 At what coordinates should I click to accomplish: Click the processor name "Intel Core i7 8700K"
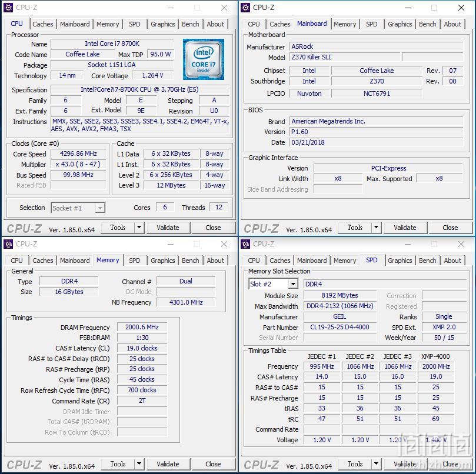[x=112, y=44]
